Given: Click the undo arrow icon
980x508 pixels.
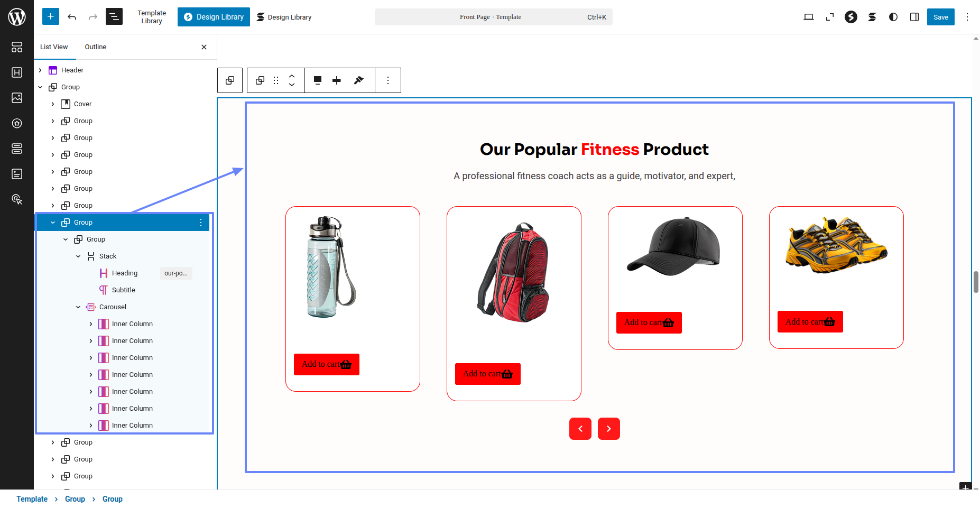Looking at the screenshot, I should 72,17.
